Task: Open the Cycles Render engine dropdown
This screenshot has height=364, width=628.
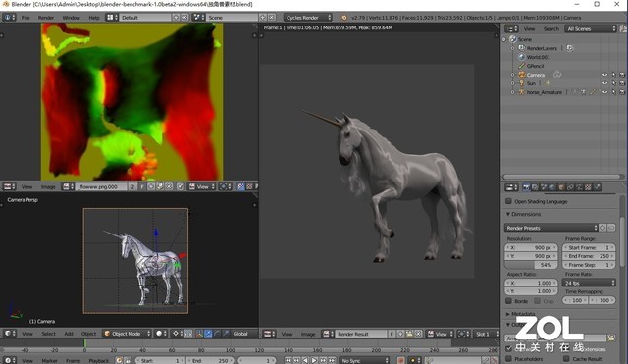Action: [x=308, y=18]
